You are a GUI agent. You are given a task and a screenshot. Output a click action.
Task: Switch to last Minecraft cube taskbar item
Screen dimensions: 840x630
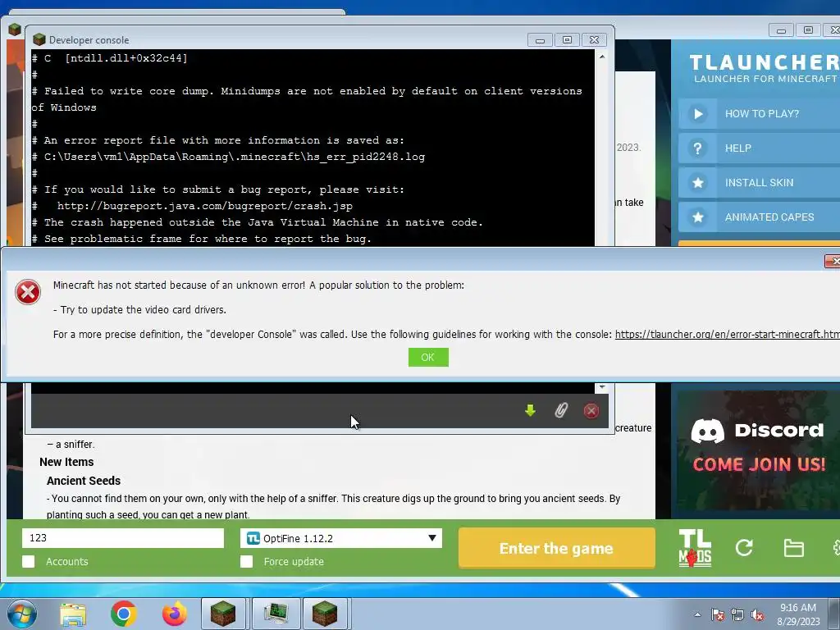326,614
